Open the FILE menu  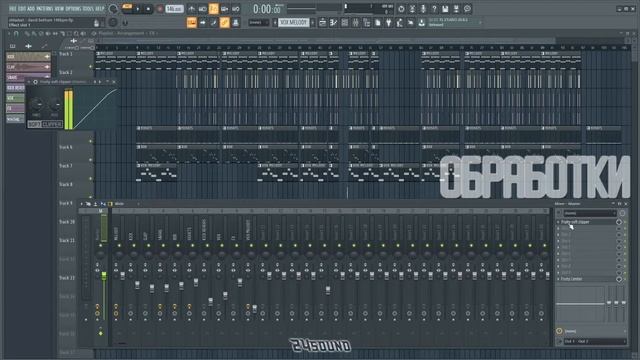[12, 9]
